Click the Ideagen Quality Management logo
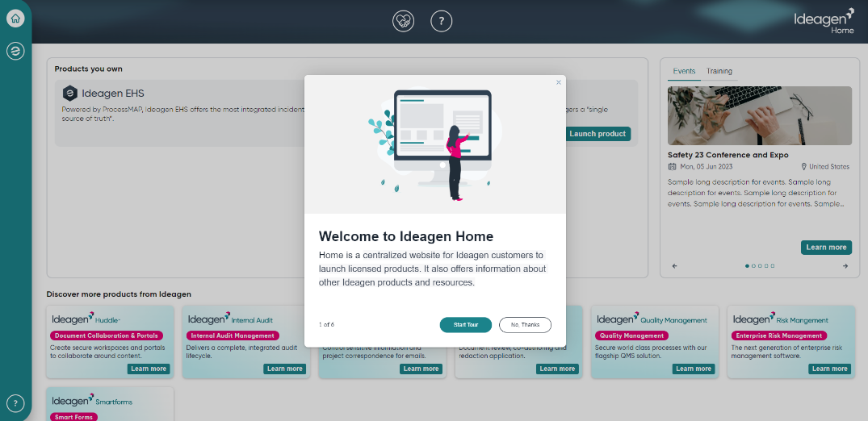 click(x=652, y=319)
